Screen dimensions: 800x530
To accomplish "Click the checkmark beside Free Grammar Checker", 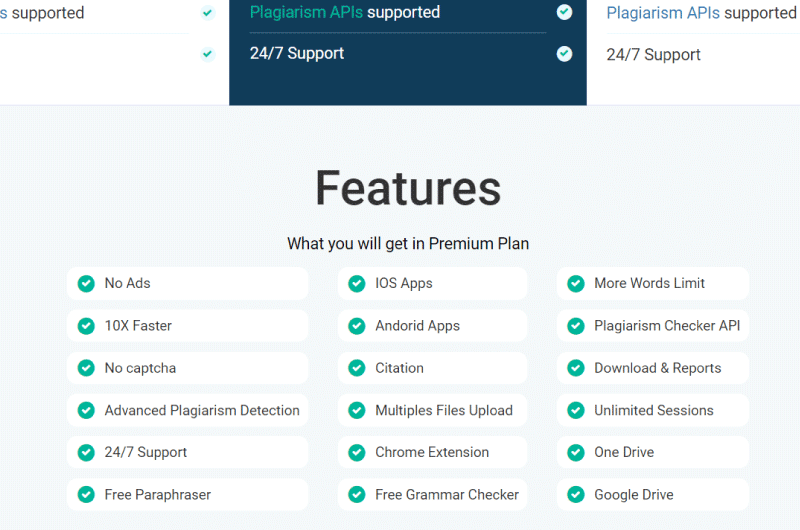I will [357, 495].
